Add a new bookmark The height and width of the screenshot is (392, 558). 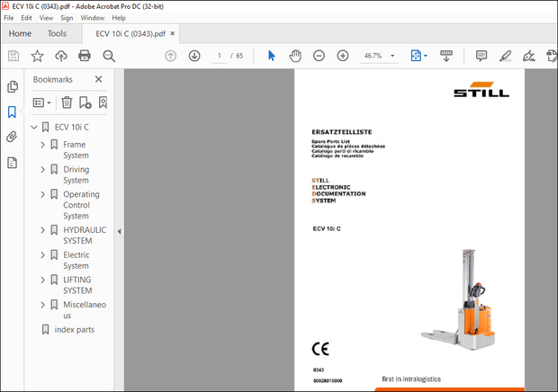point(85,102)
